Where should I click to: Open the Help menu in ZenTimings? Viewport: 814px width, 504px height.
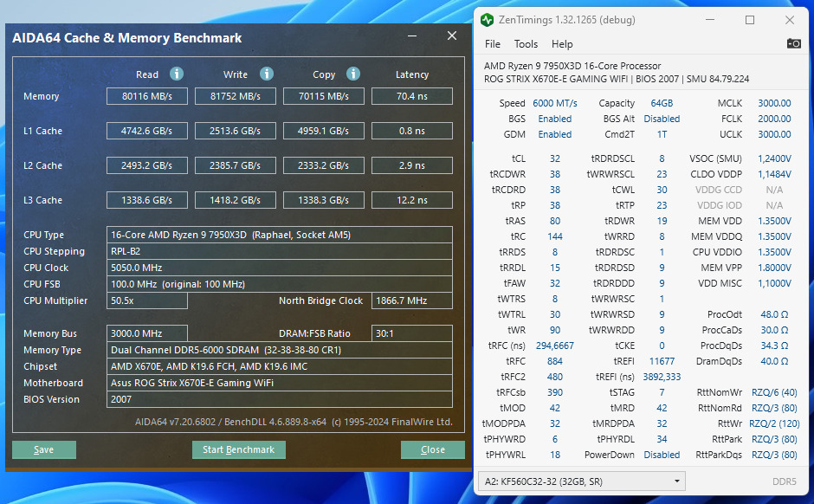coord(562,44)
